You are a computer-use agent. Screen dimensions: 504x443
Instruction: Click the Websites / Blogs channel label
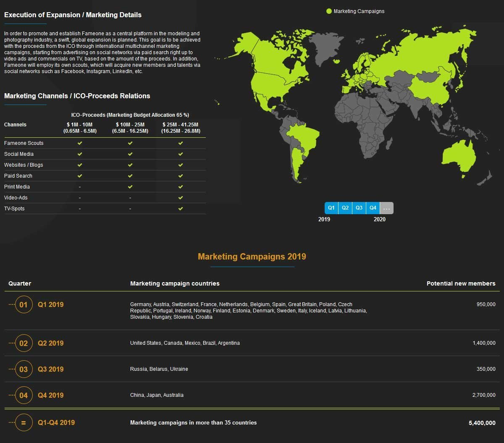pyautogui.click(x=24, y=165)
